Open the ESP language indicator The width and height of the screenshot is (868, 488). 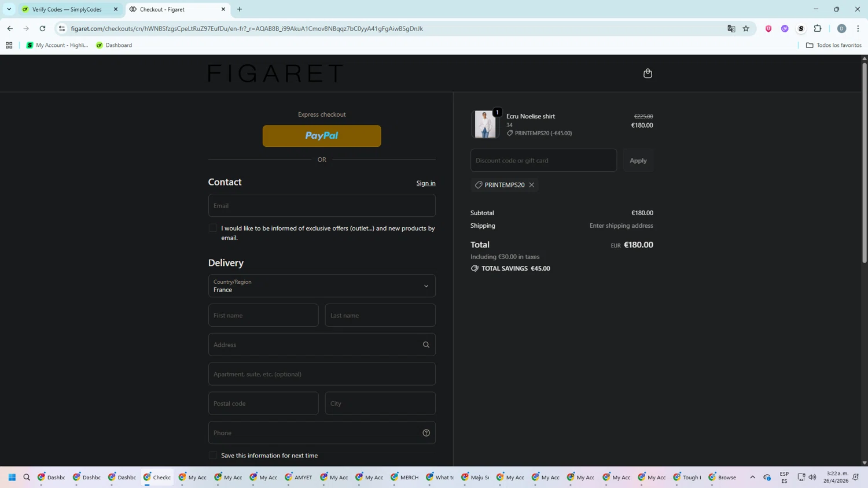pyautogui.click(x=784, y=478)
